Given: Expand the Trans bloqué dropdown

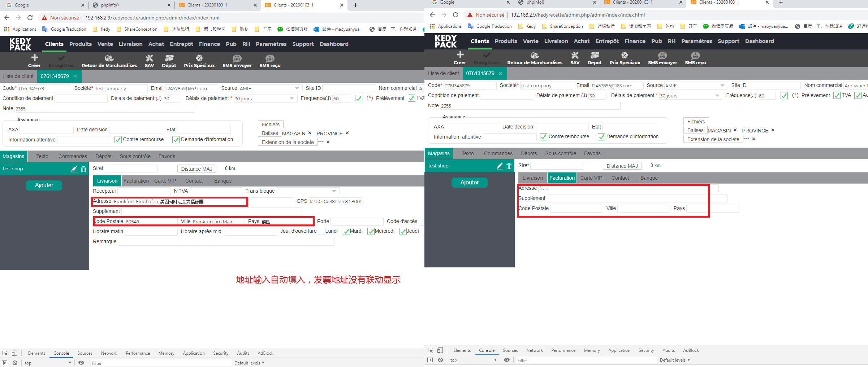Looking at the screenshot, I should 334,191.
